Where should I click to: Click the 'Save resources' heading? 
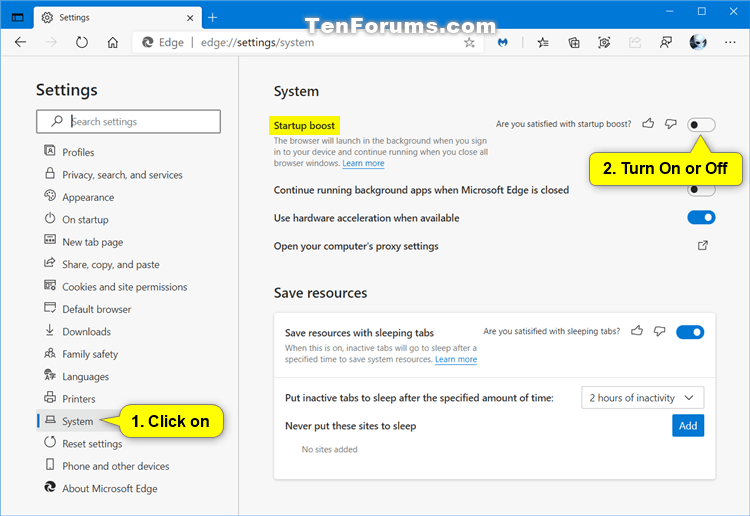[x=320, y=293]
